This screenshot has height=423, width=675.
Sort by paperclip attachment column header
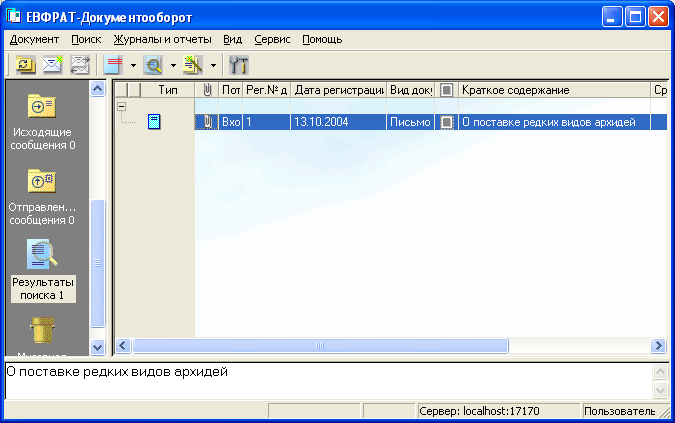pyautogui.click(x=207, y=90)
